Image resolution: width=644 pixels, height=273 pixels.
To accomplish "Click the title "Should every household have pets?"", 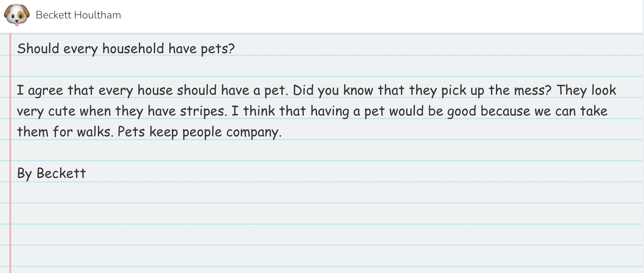I will click(126, 49).
